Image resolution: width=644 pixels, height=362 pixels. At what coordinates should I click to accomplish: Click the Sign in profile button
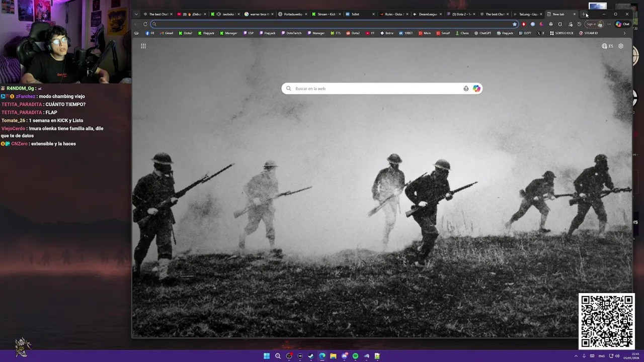point(594,24)
